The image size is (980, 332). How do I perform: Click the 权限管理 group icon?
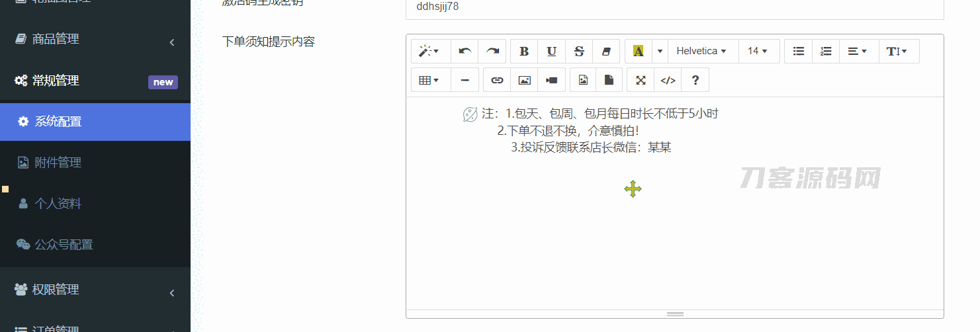pyautogui.click(x=21, y=290)
